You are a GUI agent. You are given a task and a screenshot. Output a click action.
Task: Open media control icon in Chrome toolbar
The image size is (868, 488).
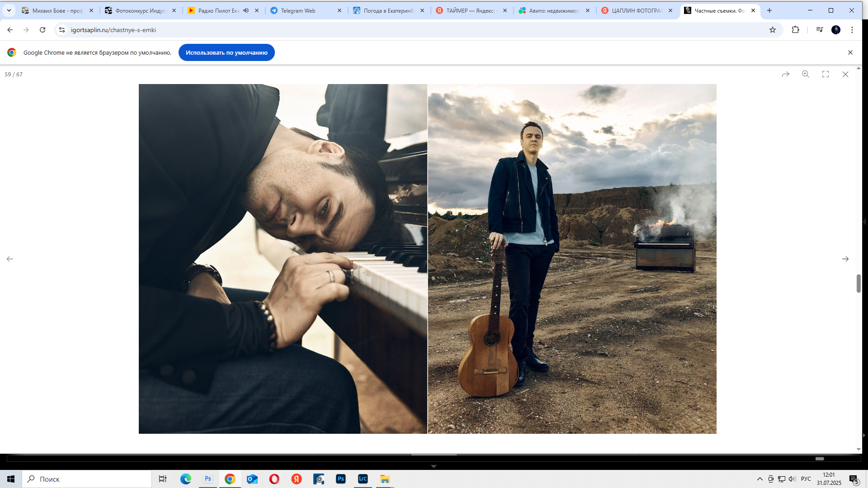point(820,30)
